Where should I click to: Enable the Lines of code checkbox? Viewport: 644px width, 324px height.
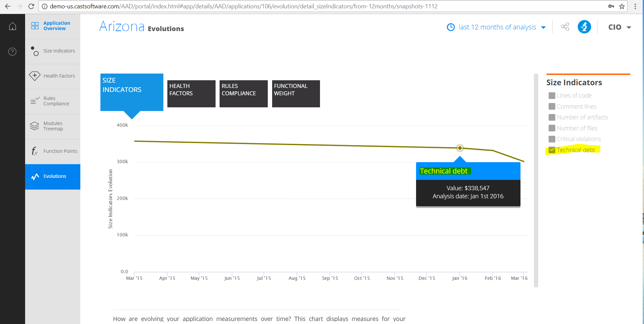552,96
